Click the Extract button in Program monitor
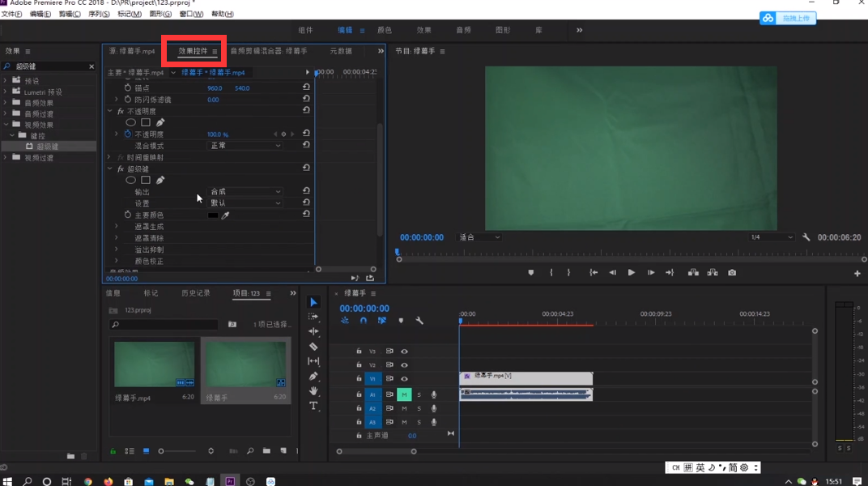This screenshot has height=486, width=868. (713, 272)
